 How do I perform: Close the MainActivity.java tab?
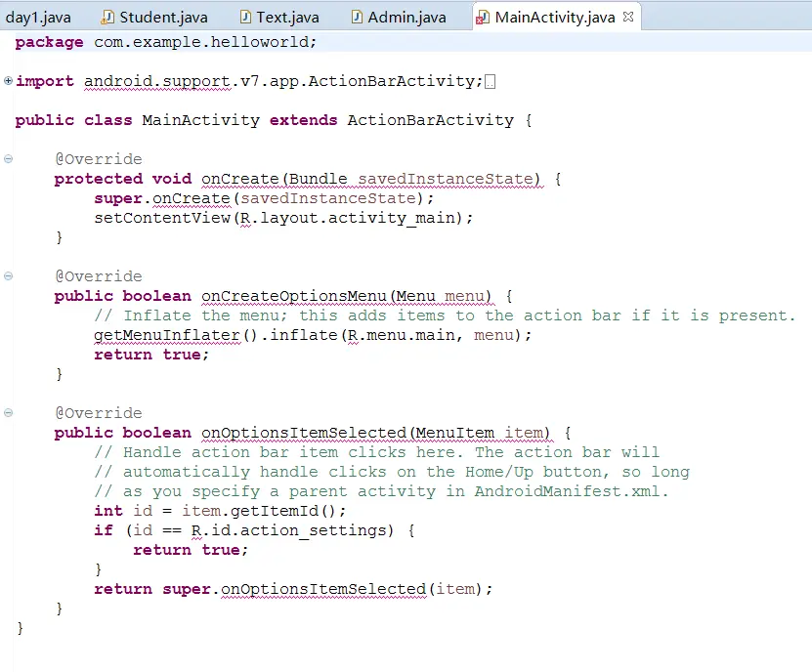pyautogui.click(x=628, y=17)
